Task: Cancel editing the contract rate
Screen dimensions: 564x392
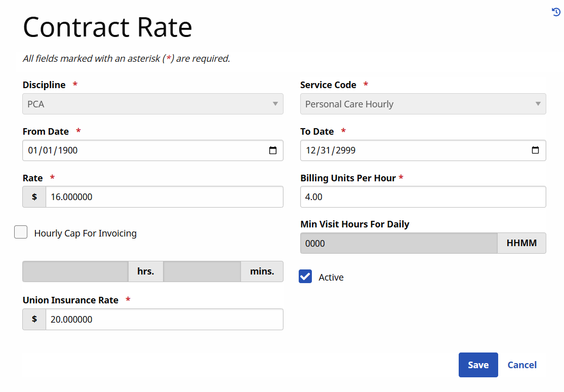Action: (522, 365)
